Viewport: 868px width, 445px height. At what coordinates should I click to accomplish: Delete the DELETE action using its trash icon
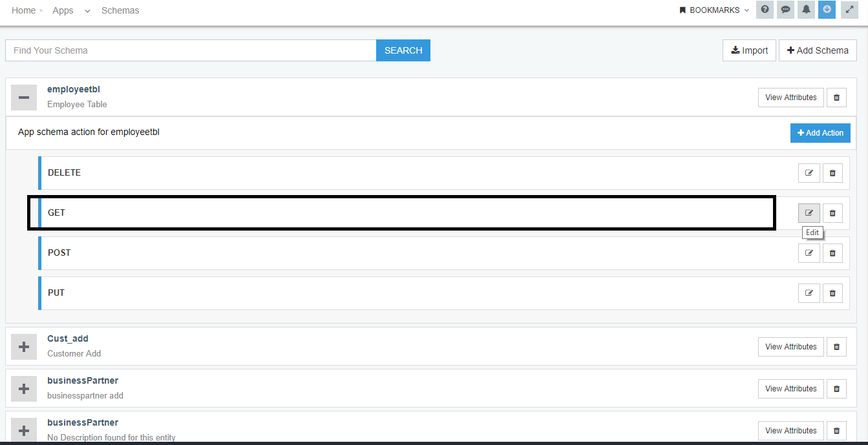[832, 172]
